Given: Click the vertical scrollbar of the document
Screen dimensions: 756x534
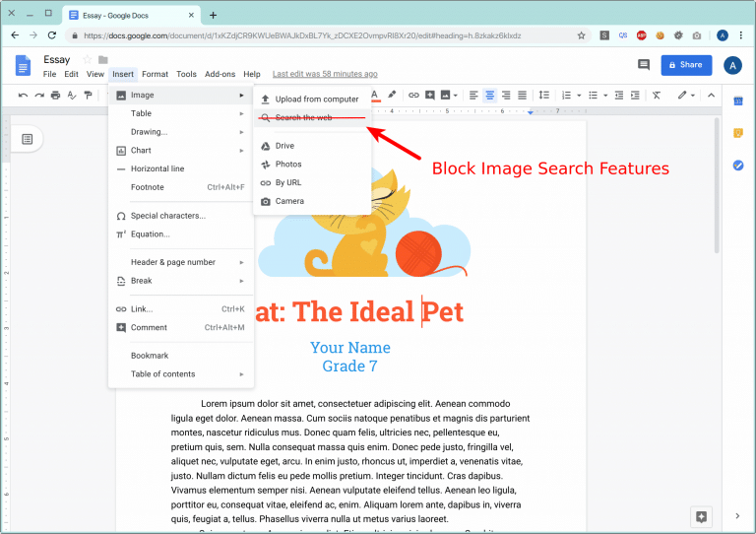Looking at the screenshot, I should pos(717,186).
